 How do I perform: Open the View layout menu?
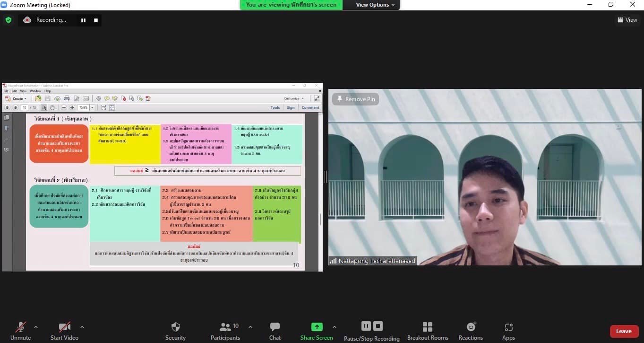tap(627, 20)
